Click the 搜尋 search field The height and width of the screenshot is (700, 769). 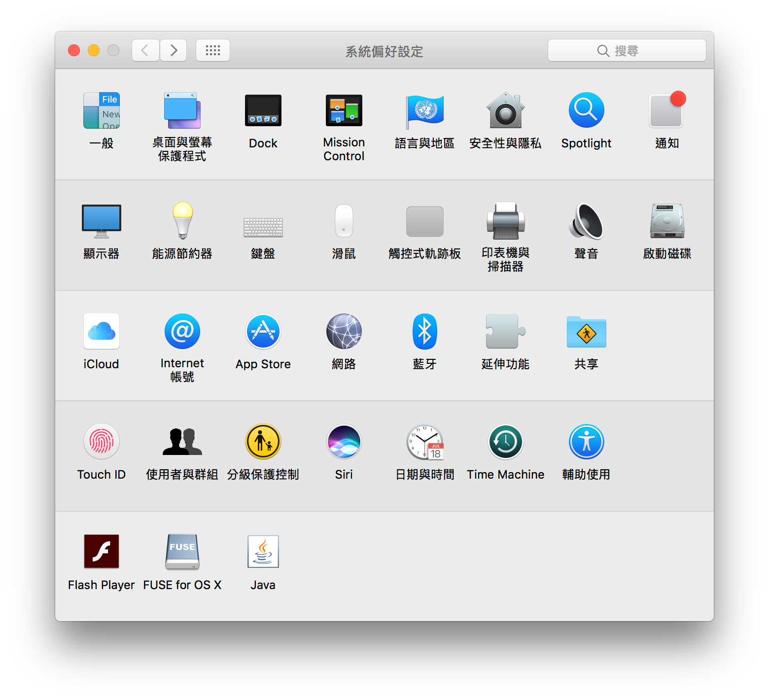tap(627, 51)
